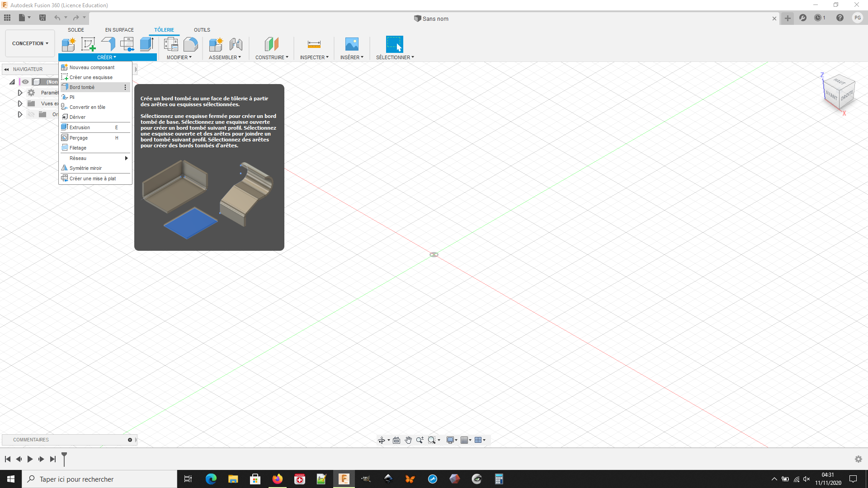Screen dimensions: 868x488
Task: Open Firefox from the Windows taskbar
Action: point(277,479)
